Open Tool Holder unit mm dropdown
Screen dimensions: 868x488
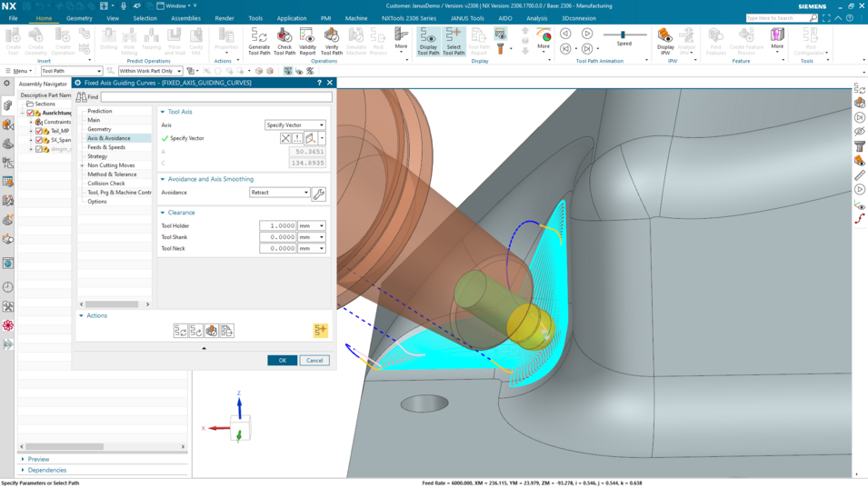pos(312,225)
